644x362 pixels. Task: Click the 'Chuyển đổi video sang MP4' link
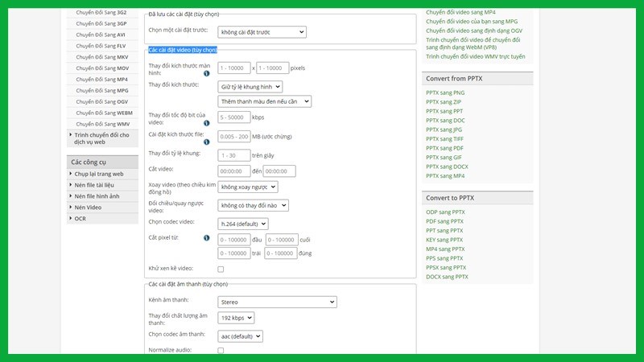click(x=472, y=12)
